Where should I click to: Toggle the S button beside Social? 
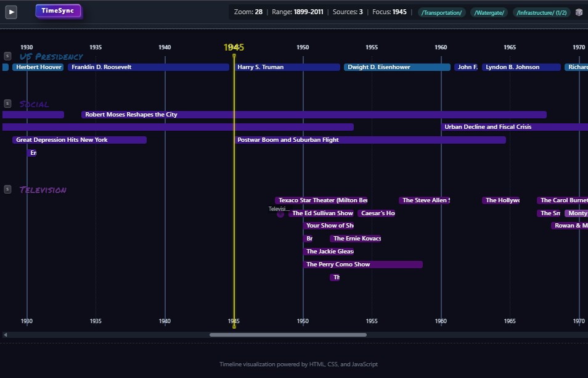click(7, 104)
